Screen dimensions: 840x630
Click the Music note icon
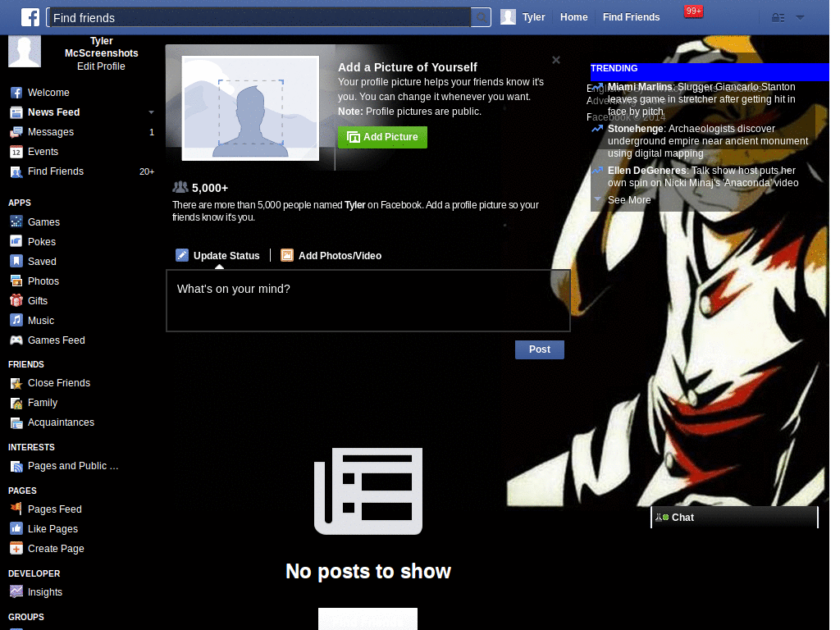(x=16, y=321)
